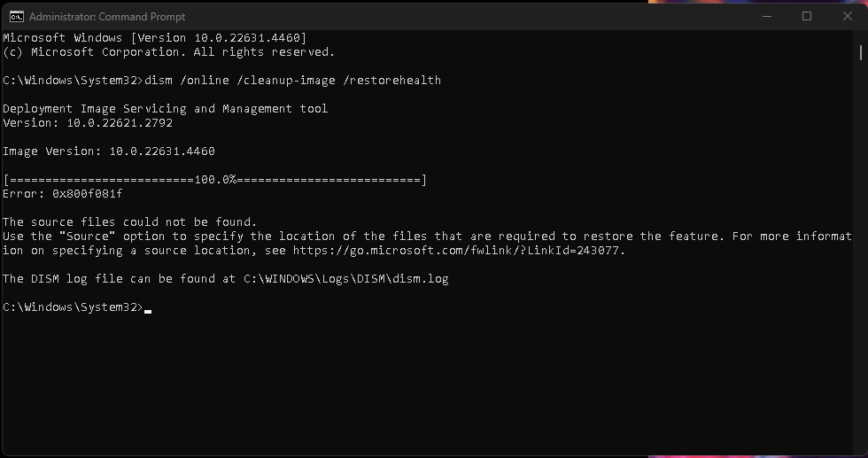The width and height of the screenshot is (868, 458).
Task: Click the Administrator: Command Prompt title text
Action: click(x=107, y=17)
